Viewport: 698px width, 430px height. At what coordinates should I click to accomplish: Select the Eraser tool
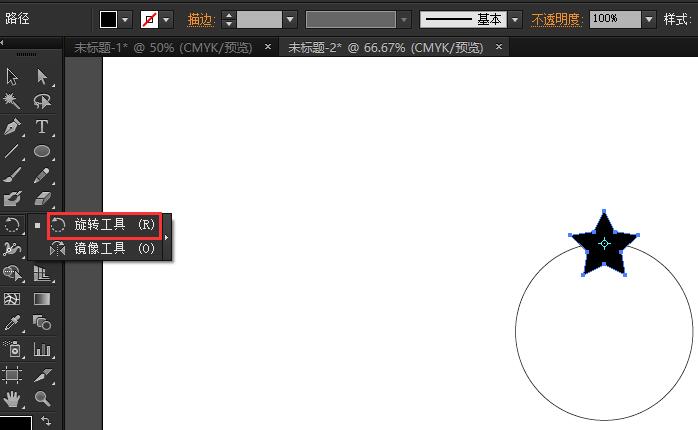pos(42,199)
